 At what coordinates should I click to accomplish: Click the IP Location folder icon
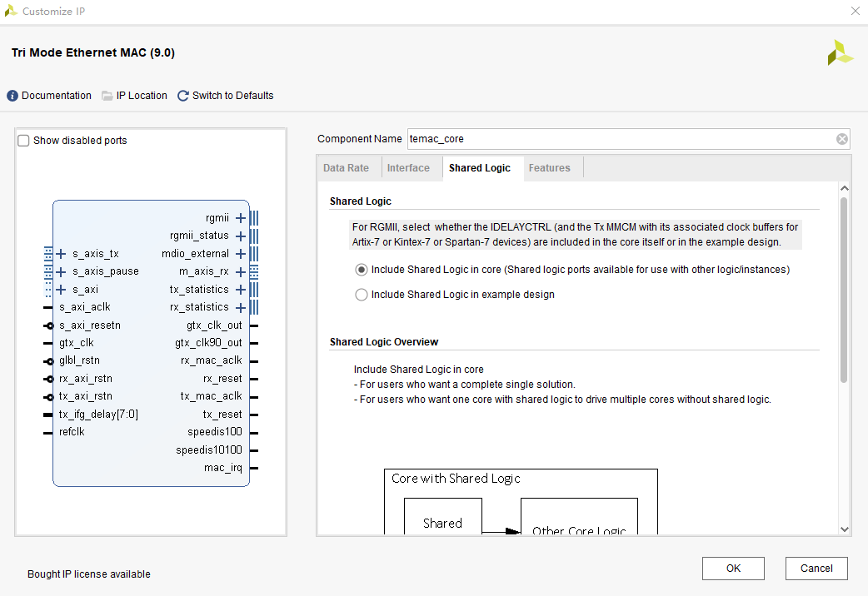107,96
